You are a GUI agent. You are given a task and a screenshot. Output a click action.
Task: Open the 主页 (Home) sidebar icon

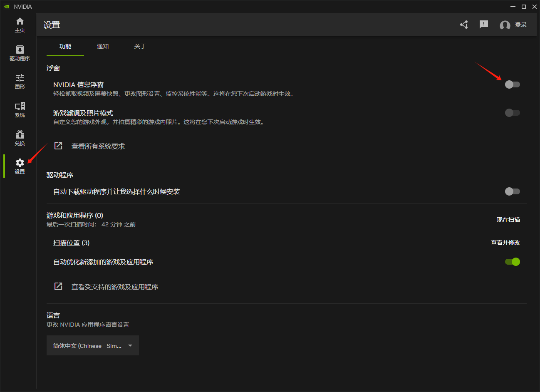(x=20, y=25)
